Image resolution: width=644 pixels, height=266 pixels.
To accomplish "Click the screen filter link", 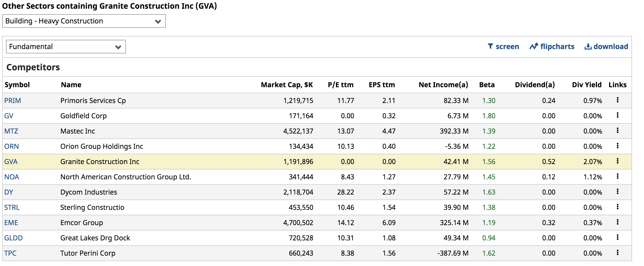I will [503, 47].
